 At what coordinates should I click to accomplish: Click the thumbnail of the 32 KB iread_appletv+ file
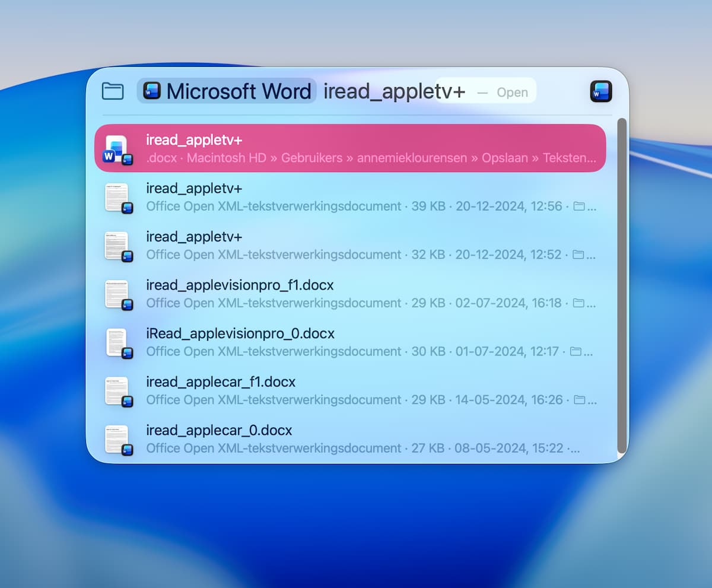click(117, 246)
